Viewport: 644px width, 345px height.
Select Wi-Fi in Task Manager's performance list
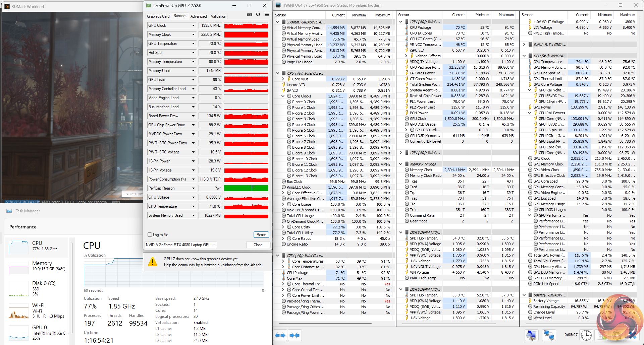tap(37, 310)
